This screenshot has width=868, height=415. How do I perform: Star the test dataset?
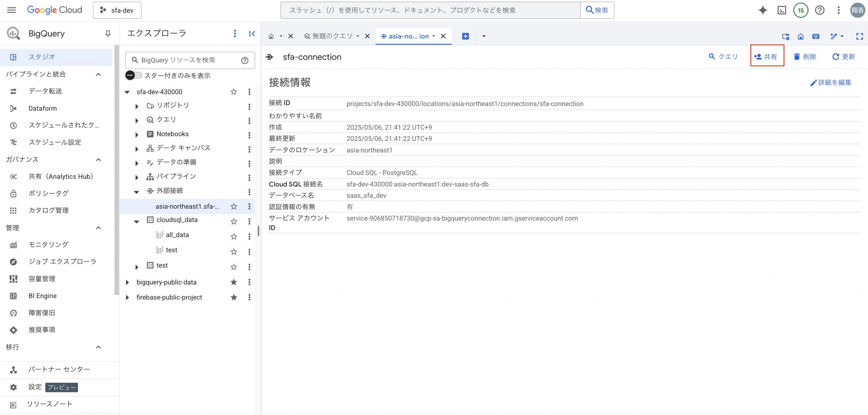click(234, 267)
